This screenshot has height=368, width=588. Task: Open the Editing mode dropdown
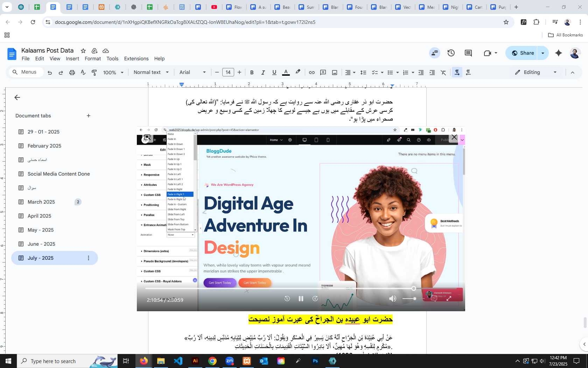536,72
